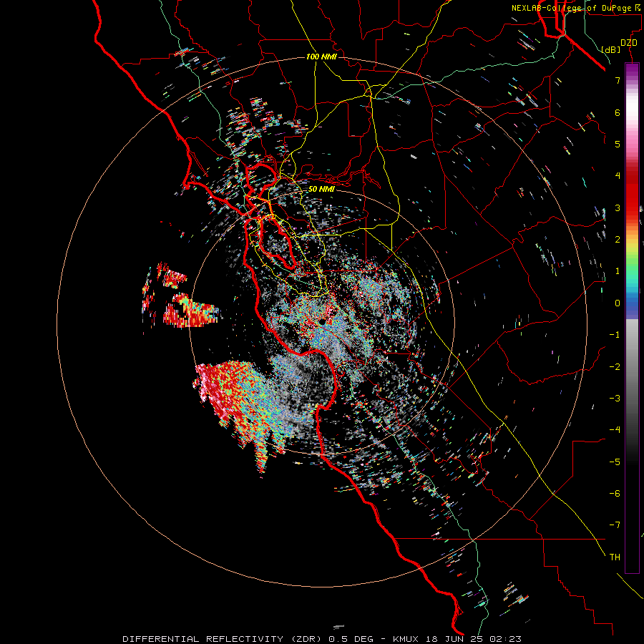
Task: Click the "-1" value on the color scale
Action: point(615,335)
